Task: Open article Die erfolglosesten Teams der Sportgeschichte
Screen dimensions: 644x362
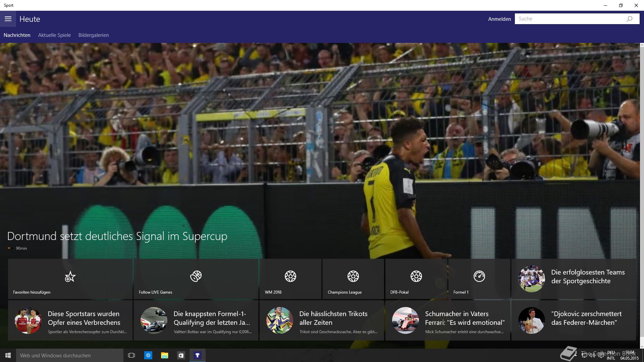Action: [574, 279]
